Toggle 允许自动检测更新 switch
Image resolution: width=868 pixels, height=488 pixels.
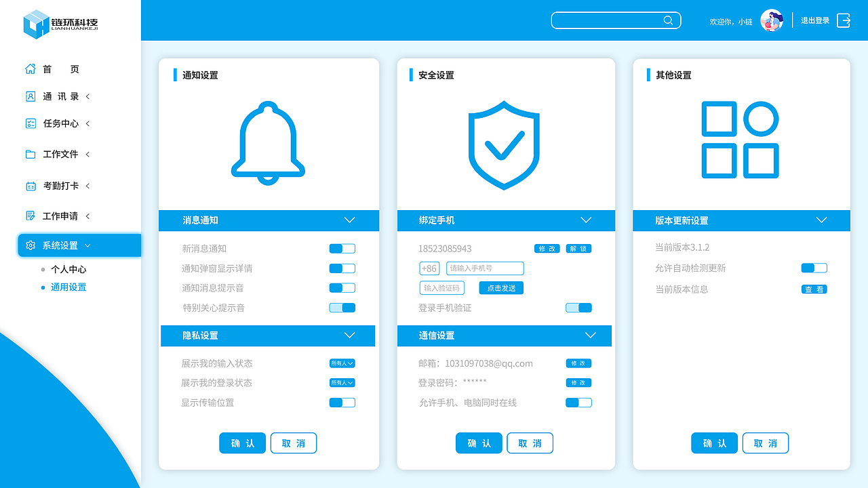click(814, 268)
